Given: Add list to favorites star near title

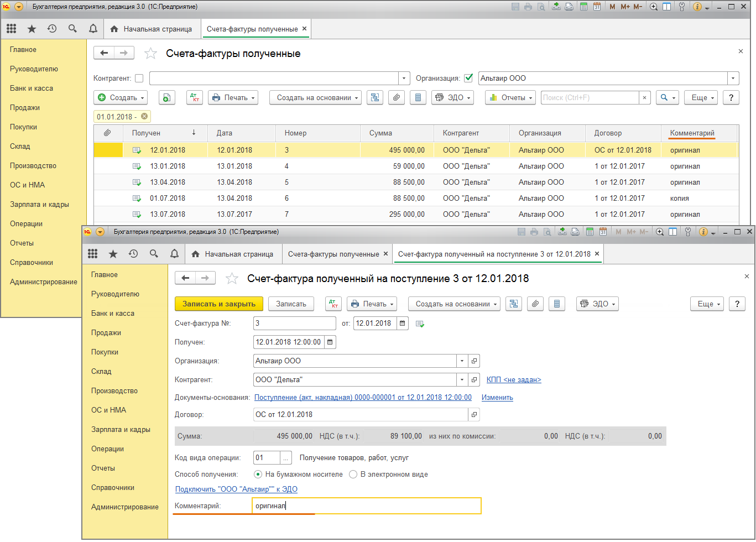Looking at the screenshot, I should 150,54.
